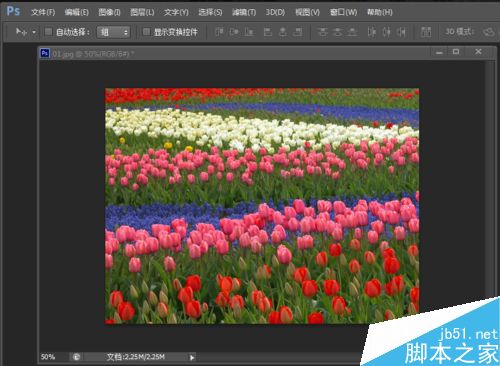This screenshot has width=500, height=366.
Task: Open the 选择(S) menu
Action: (x=210, y=12)
